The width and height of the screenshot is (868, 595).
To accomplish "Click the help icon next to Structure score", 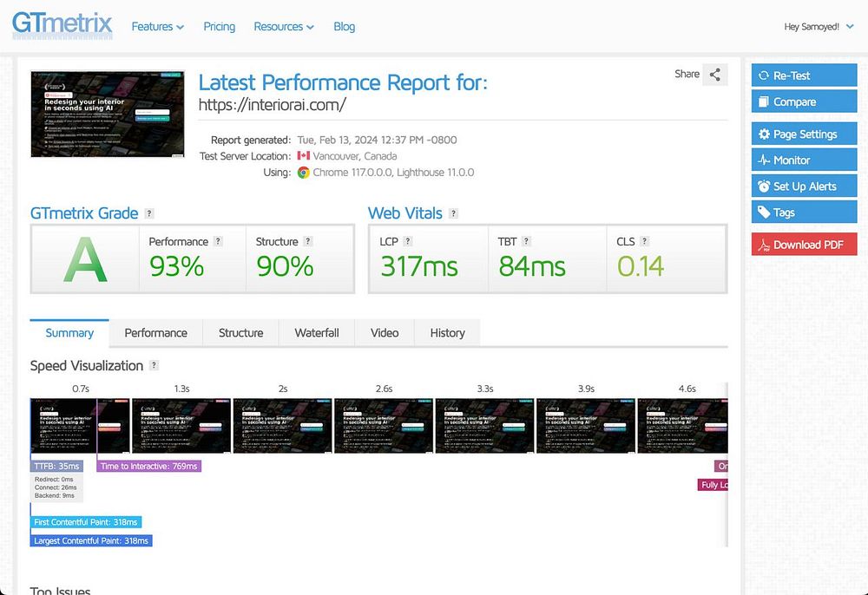I will point(308,241).
